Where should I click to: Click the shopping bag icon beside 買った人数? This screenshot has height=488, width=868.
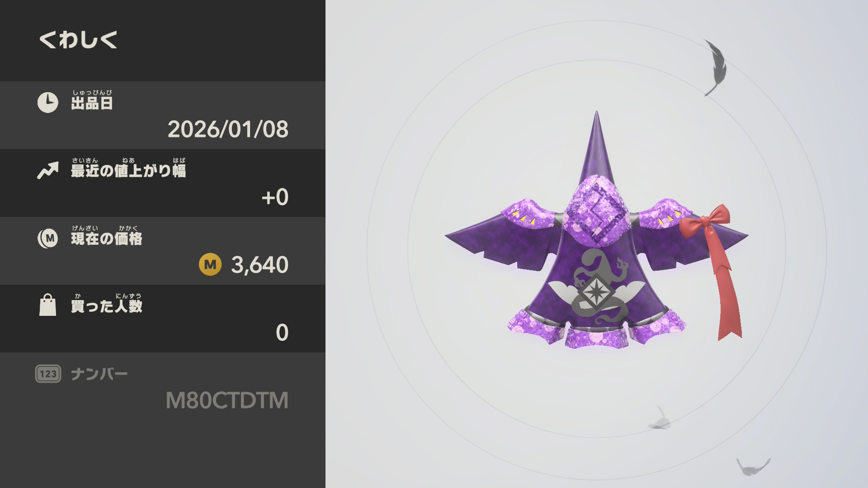pos(48,305)
